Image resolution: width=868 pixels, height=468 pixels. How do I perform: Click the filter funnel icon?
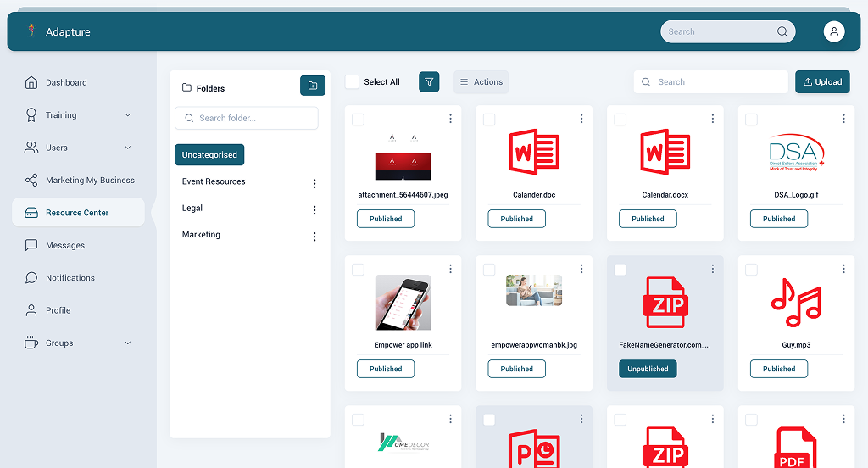(429, 82)
